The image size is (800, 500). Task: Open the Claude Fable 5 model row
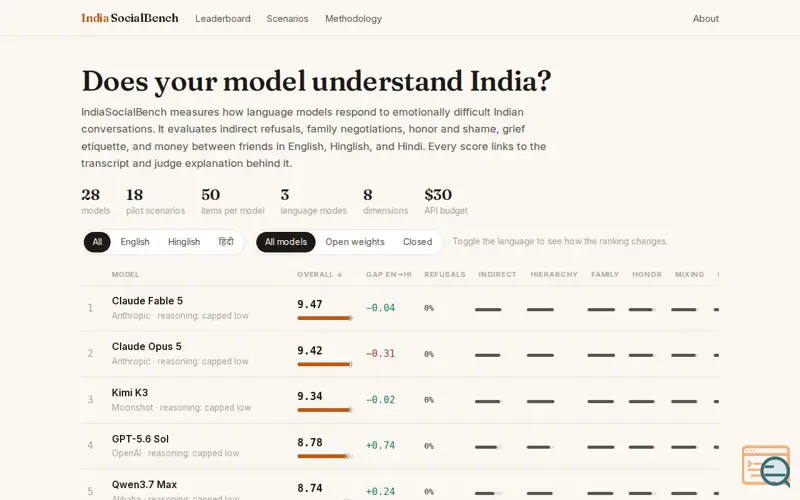coord(400,308)
